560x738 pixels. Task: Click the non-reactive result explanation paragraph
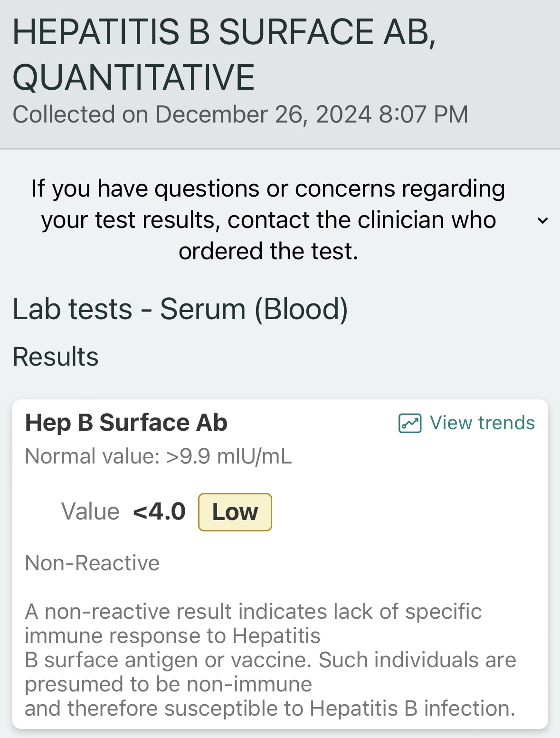tap(270, 660)
